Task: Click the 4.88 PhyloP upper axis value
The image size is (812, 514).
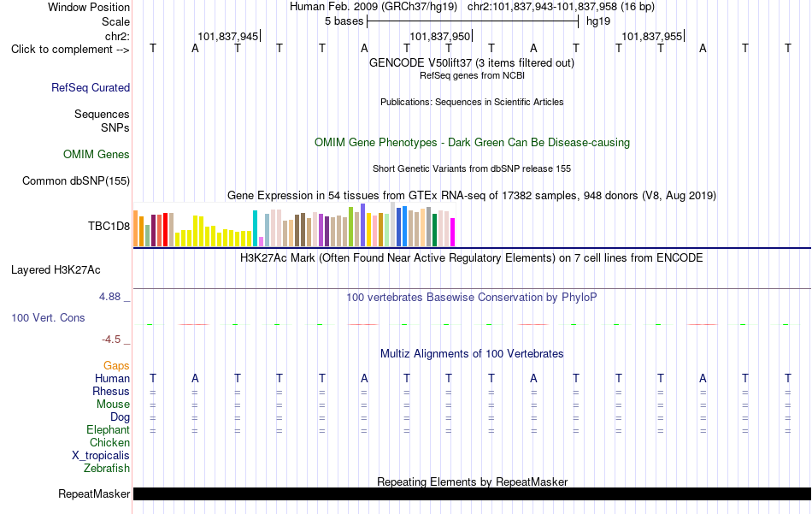Action: coord(109,297)
